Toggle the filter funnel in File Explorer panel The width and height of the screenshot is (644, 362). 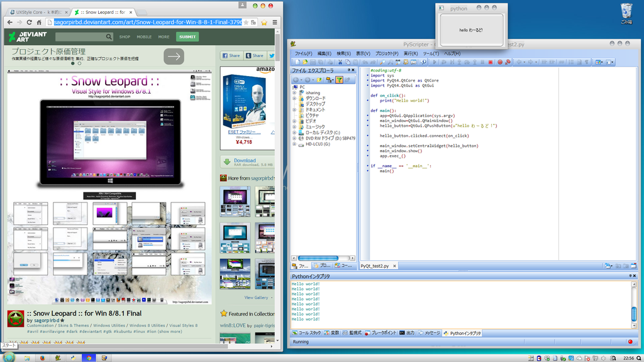tap(339, 80)
